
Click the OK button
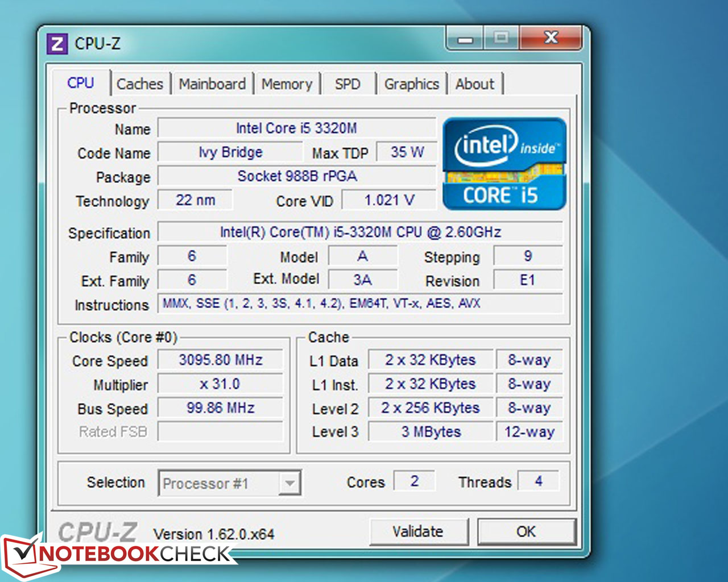[526, 532]
